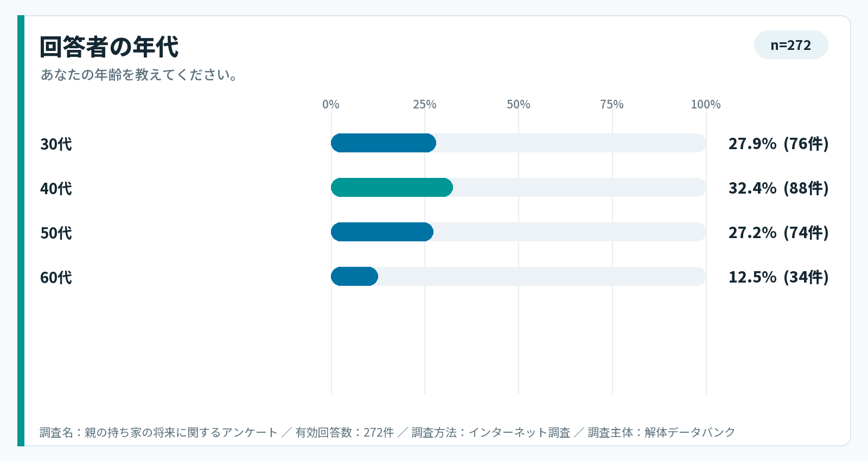Click the 25% axis label
Image resolution: width=868 pixels, height=461 pixels.
[425, 104]
